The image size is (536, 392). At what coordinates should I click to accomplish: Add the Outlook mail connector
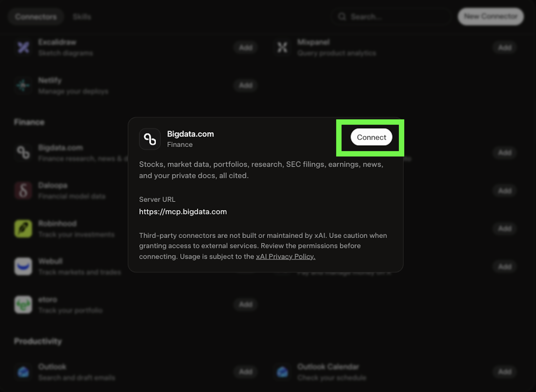tap(246, 372)
